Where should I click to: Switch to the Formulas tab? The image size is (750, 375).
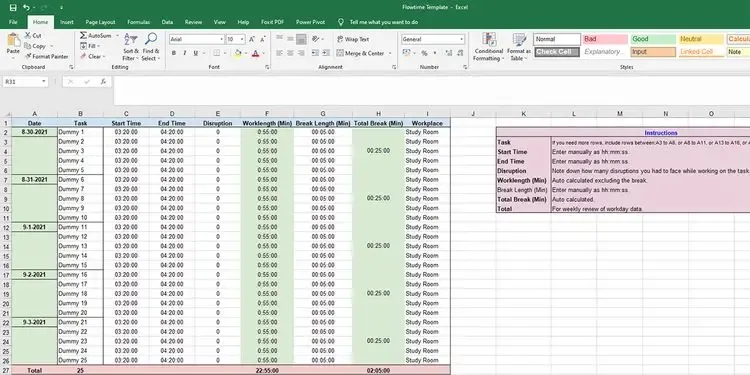[139, 22]
